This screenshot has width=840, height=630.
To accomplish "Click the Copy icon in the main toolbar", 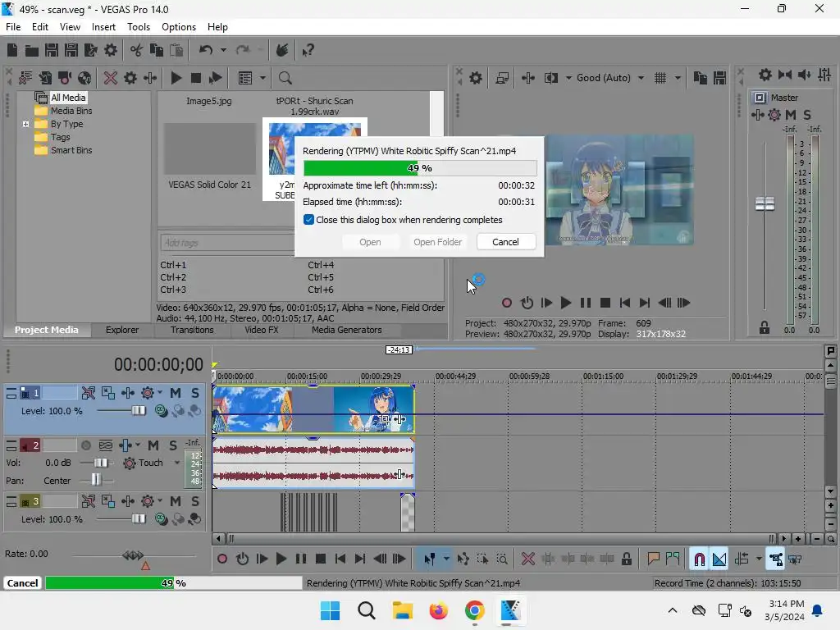I will click(x=157, y=50).
